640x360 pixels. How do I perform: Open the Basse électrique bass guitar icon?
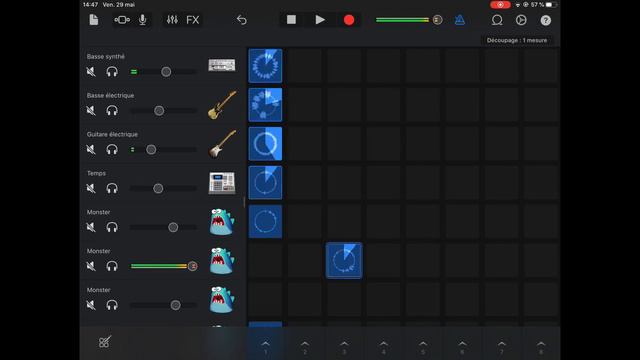222,105
